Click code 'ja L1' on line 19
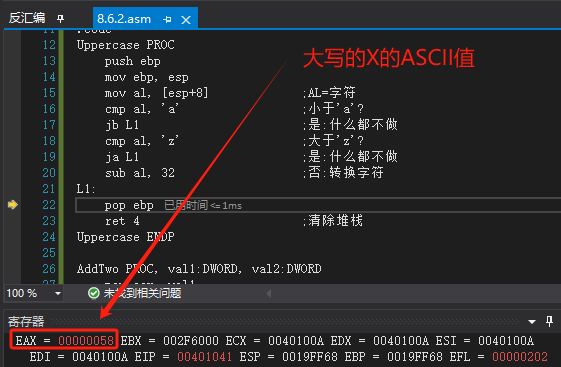Screen dimensions: 561x367 point(122,157)
